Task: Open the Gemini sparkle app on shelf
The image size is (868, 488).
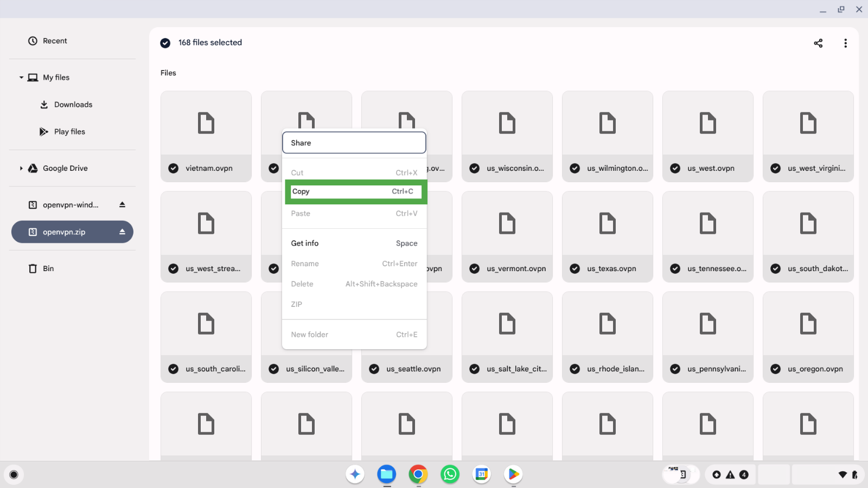Action: point(355,474)
